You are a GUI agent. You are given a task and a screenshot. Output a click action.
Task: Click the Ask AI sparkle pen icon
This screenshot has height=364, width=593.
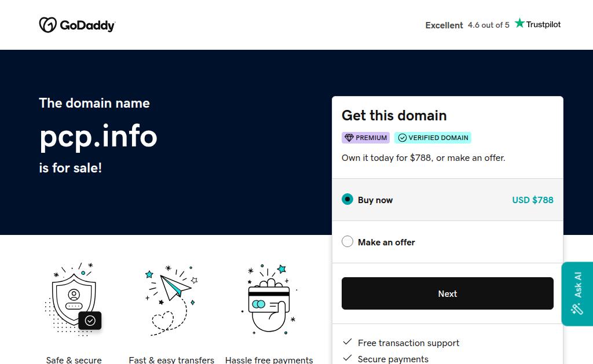[577, 309]
